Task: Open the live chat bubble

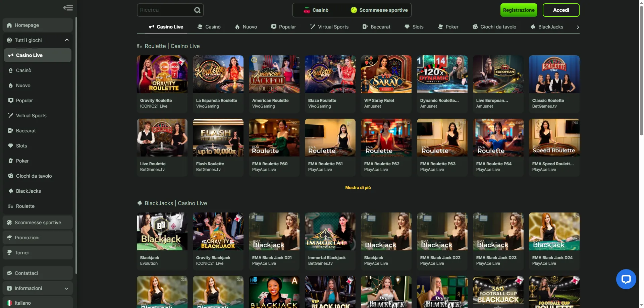Action: coord(626,279)
